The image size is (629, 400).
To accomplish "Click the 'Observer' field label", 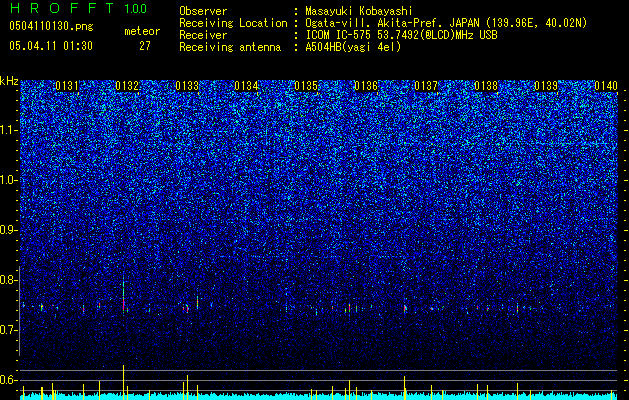I will (203, 11).
